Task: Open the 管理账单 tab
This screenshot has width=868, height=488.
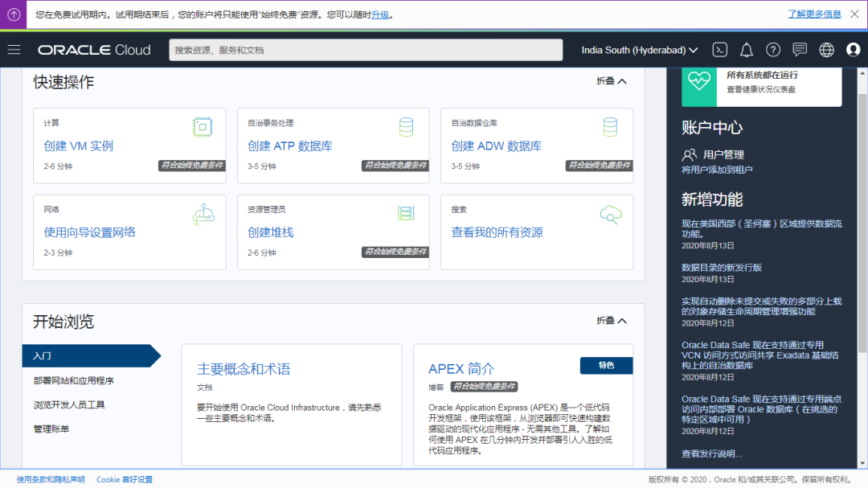Action: coord(51,429)
